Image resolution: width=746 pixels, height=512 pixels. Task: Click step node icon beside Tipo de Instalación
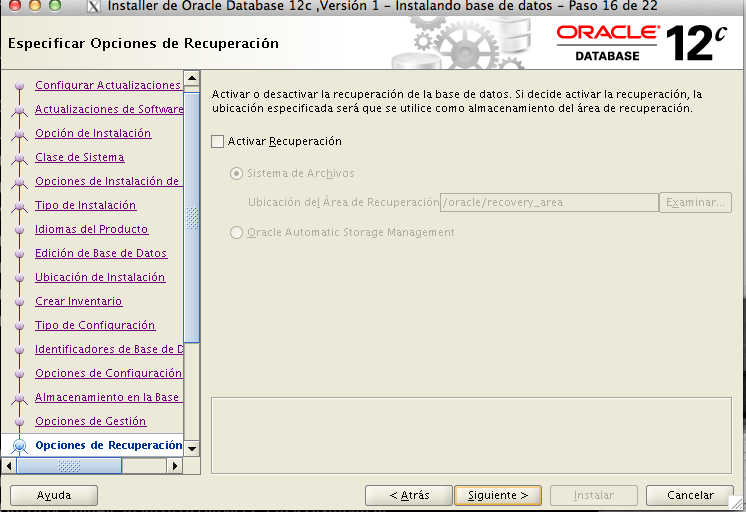(x=20, y=207)
